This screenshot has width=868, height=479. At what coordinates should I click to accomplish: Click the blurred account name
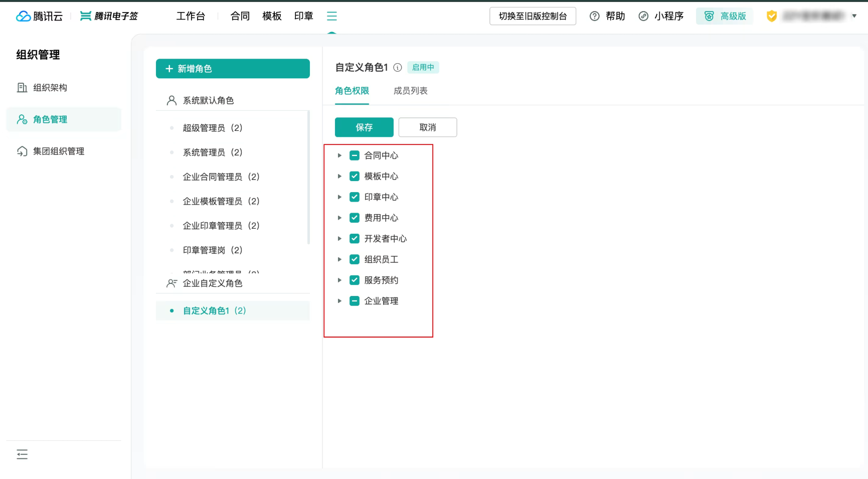point(813,16)
